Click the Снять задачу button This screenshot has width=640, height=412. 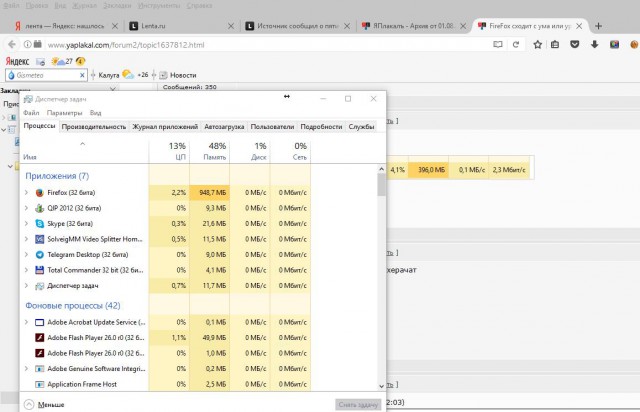click(x=358, y=405)
